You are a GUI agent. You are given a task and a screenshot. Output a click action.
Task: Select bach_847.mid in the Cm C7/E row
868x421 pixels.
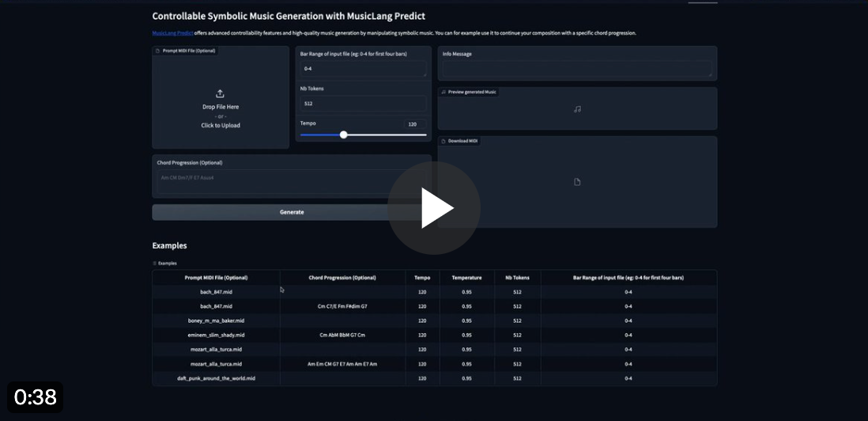(216, 306)
